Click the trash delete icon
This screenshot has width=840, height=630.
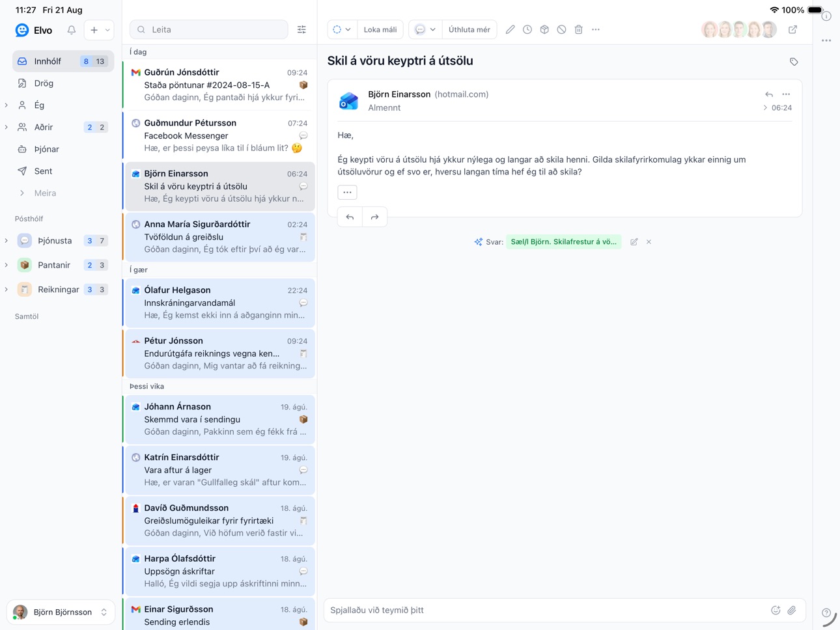(x=579, y=30)
